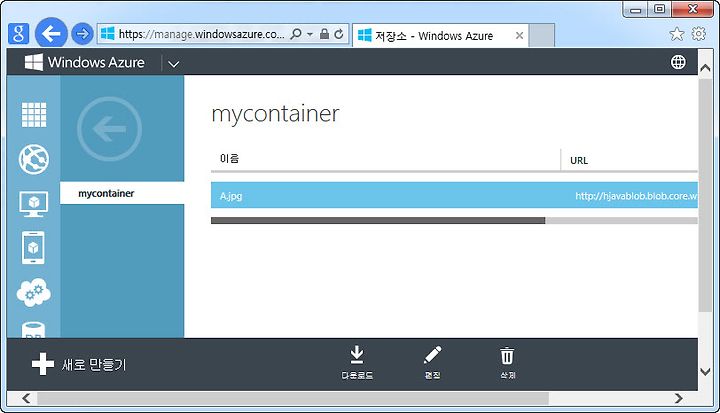This screenshot has height=413, width=720.
Task: Click 새로 만들기 new button
Action: (x=79, y=365)
